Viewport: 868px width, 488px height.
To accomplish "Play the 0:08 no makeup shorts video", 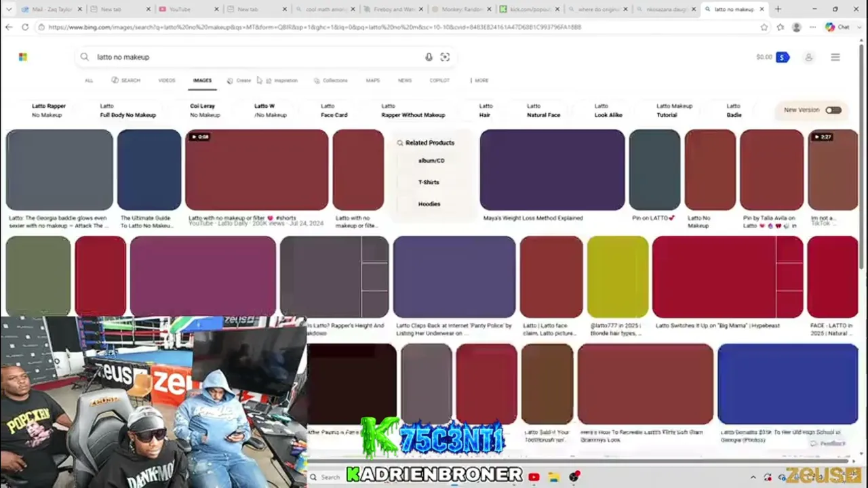I will point(256,170).
